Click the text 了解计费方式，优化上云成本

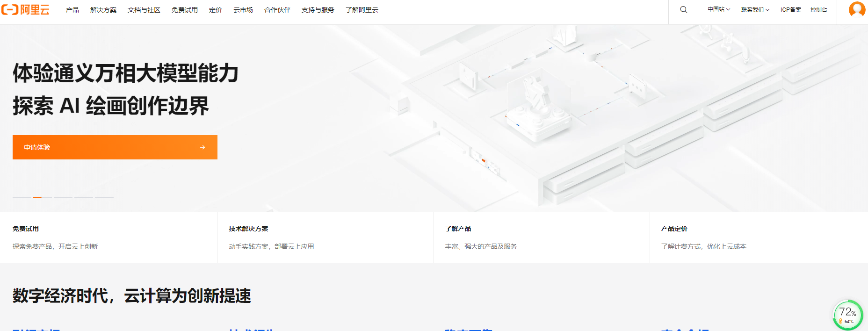pyautogui.click(x=703, y=246)
